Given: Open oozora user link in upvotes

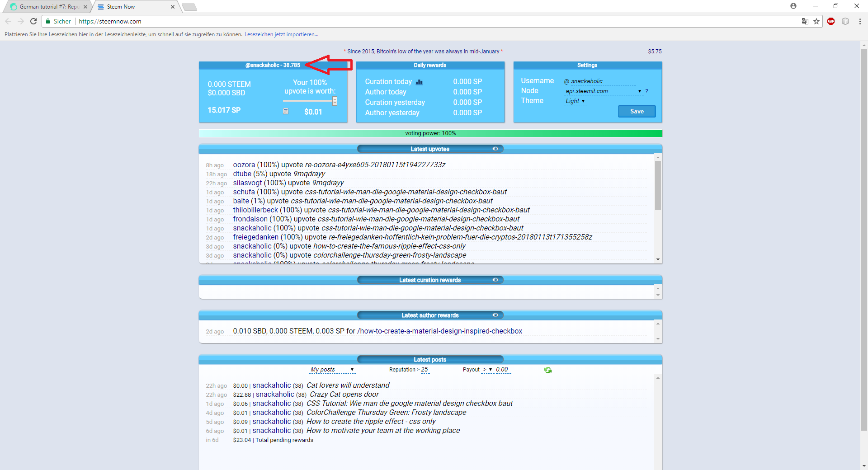Looking at the screenshot, I should pos(244,164).
